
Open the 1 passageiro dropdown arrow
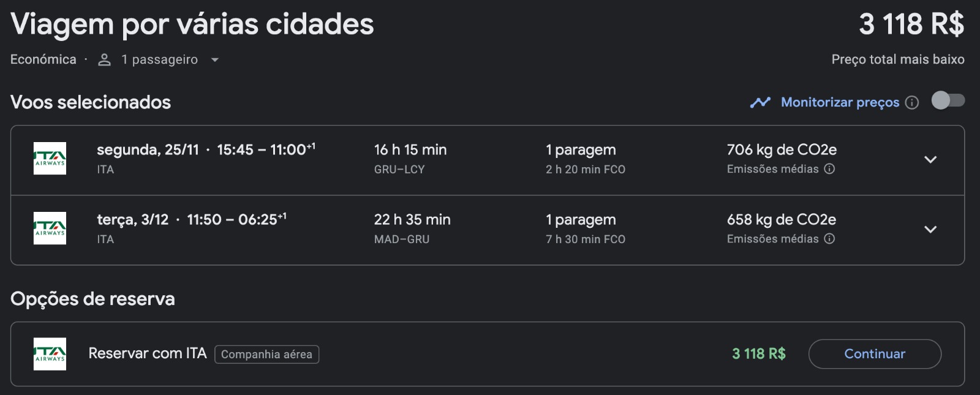pos(214,60)
